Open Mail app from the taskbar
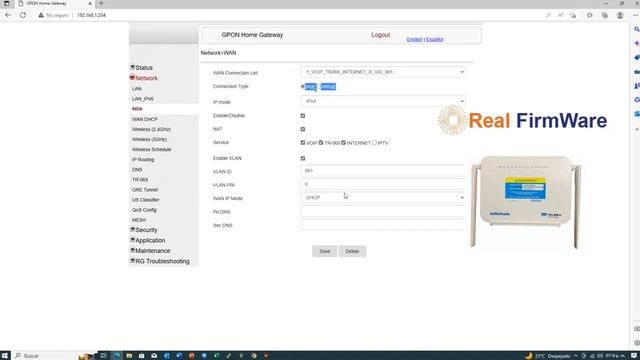The width and height of the screenshot is (640, 360). pos(154,356)
